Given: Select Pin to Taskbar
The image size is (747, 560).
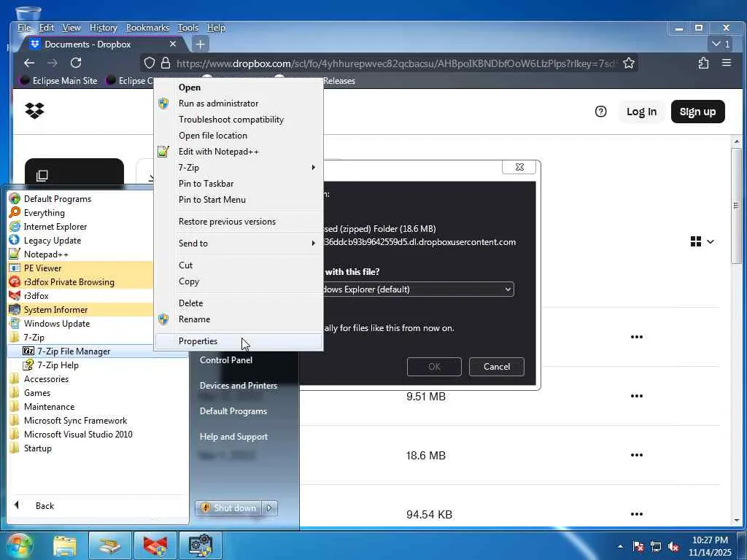Looking at the screenshot, I should click(x=239, y=183).
